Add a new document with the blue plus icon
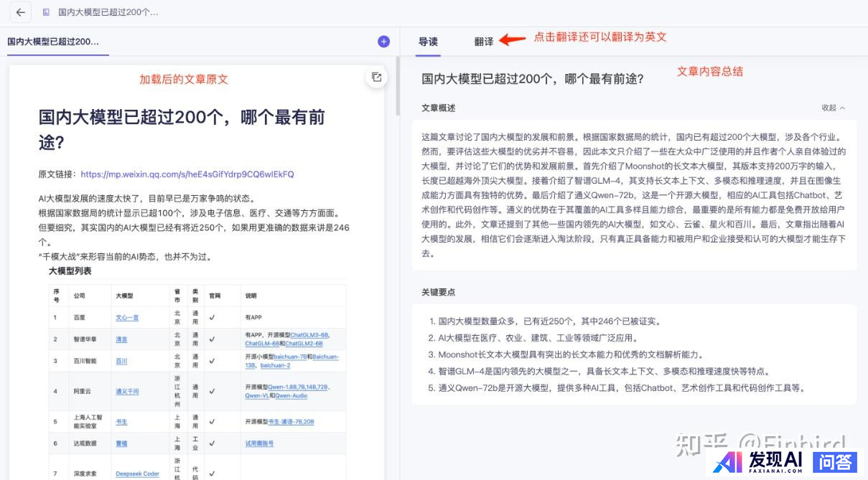 383,42
